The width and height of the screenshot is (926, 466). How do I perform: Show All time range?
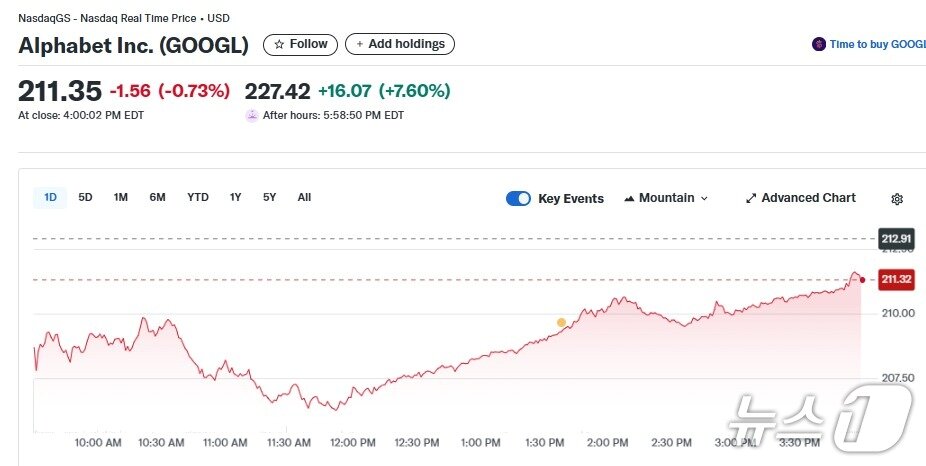pos(304,198)
